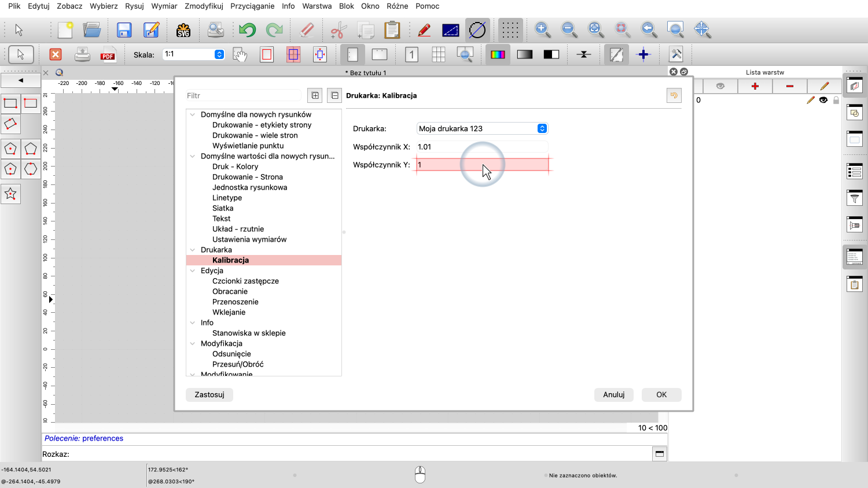Open the Wymiar menu

[164, 6]
